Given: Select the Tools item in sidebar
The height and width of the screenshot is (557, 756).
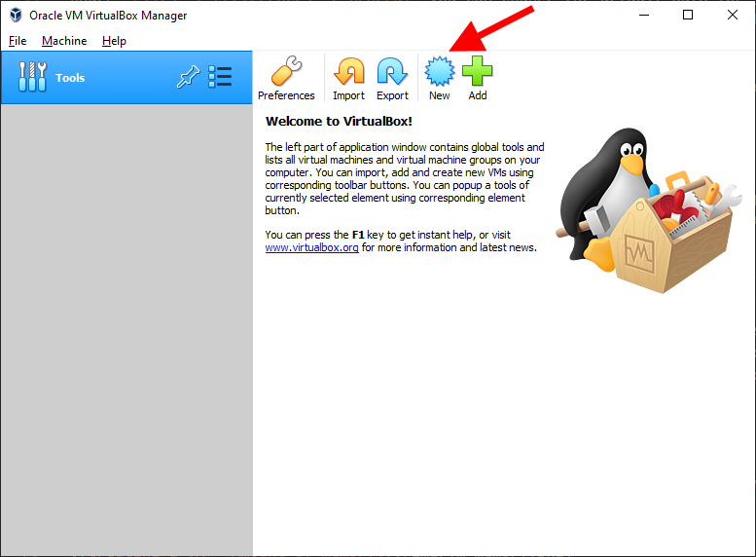Looking at the screenshot, I should pyautogui.click(x=126, y=77).
